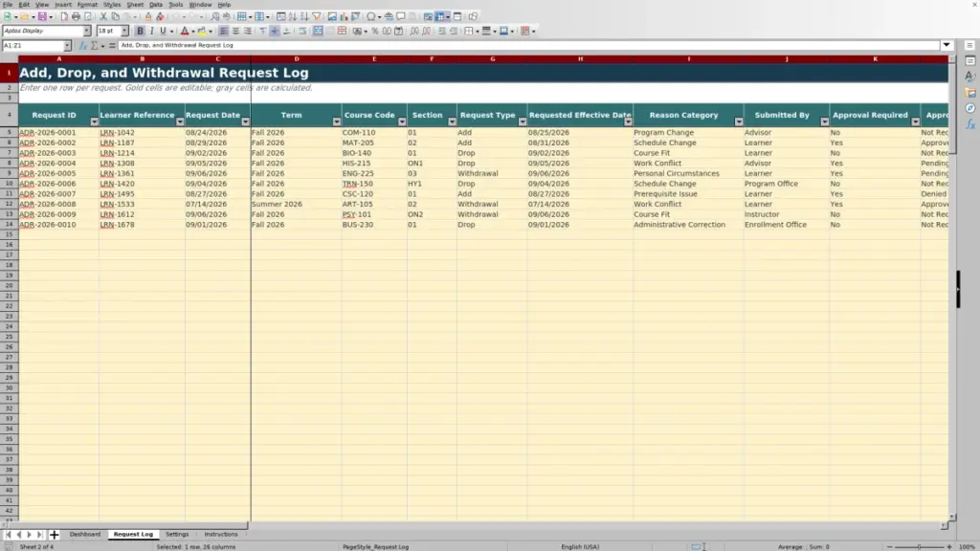This screenshot has width=980, height=551.
Task: Open the Font Size dropdown
Action: click(x=124, y=31)
